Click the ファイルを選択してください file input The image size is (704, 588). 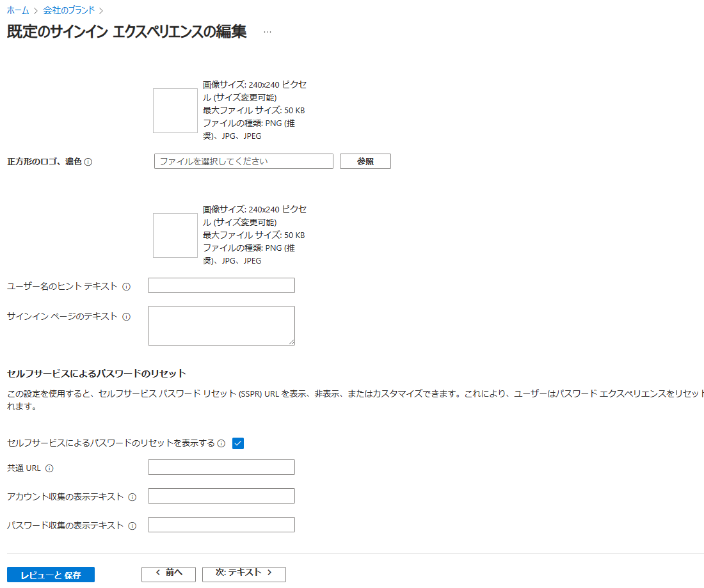(244, 161)
